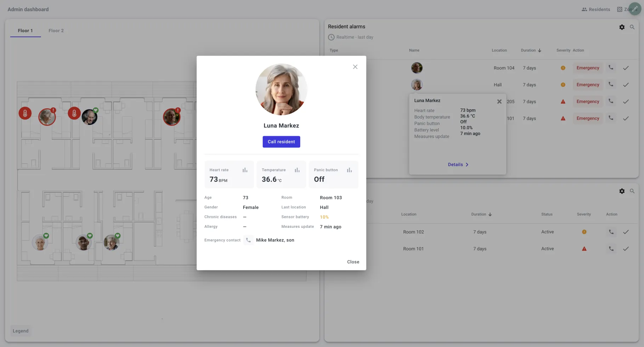Open the temperature history chart icon
Viewport: 644px width, 347px height.
(x=297, y=170)
